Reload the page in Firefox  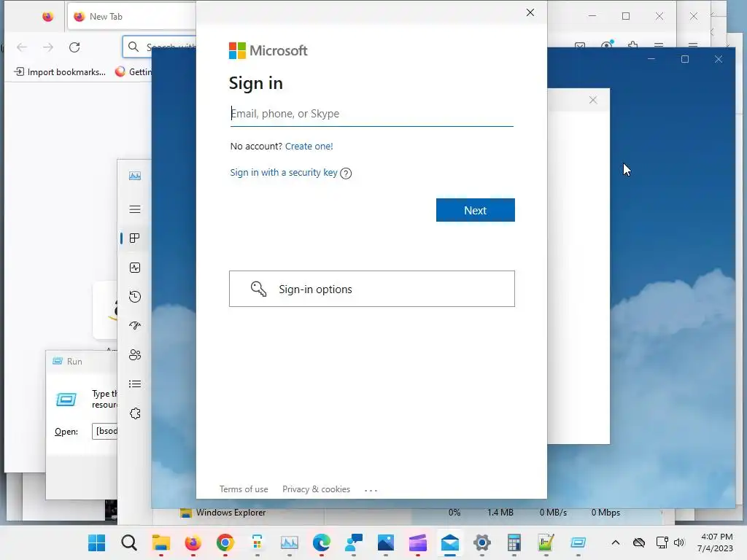tap(74, 47)
